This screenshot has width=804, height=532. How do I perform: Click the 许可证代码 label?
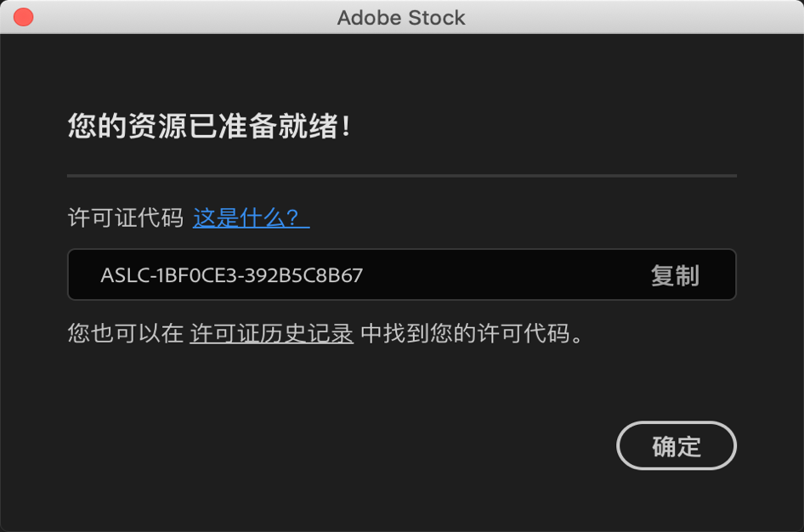122,217
